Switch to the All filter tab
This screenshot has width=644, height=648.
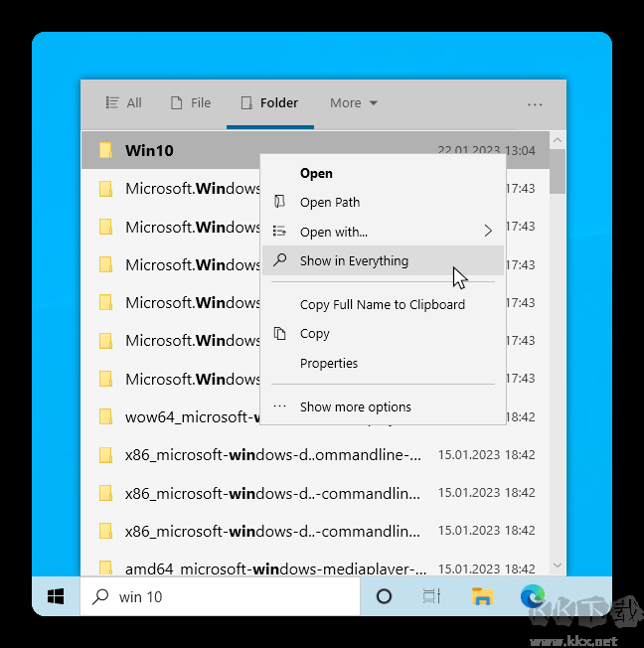coord(123,102)
